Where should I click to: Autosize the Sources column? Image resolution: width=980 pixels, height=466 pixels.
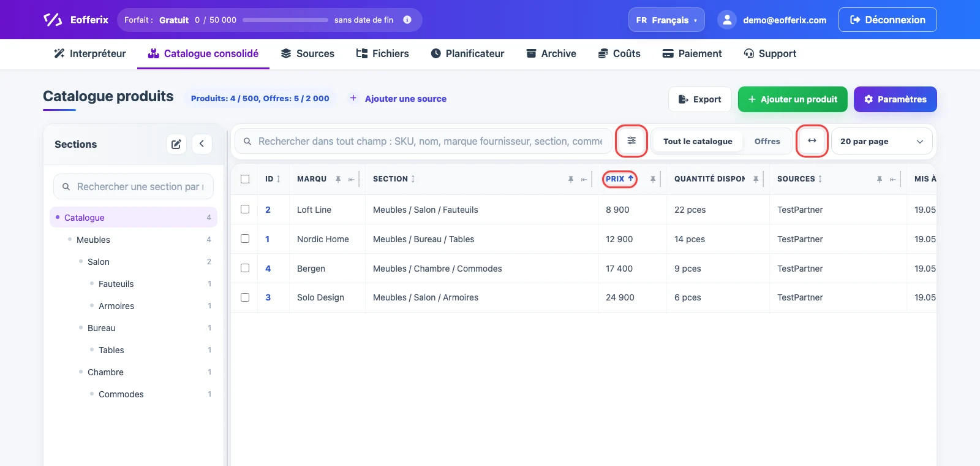pyautogui.click(x=893, y=179)
